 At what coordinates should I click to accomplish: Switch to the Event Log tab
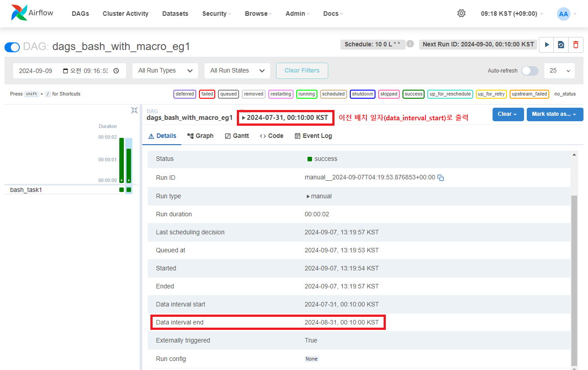point(313,136)
